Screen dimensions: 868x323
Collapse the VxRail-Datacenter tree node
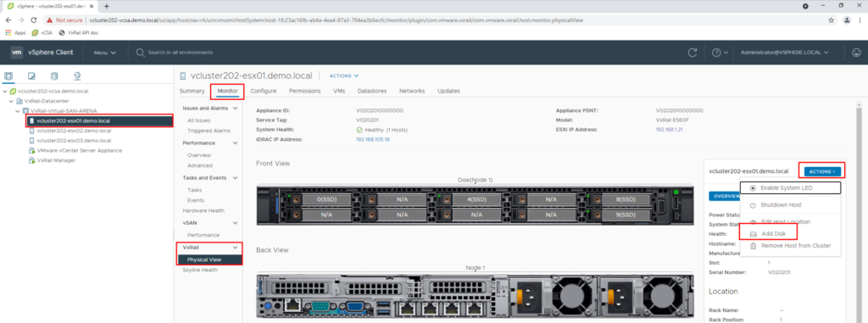(12, 101)
